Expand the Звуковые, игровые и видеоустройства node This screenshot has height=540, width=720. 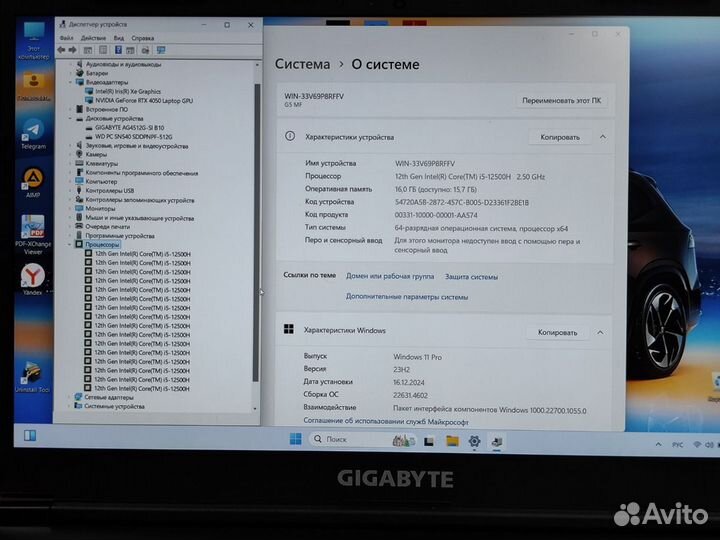pos(71,146)
